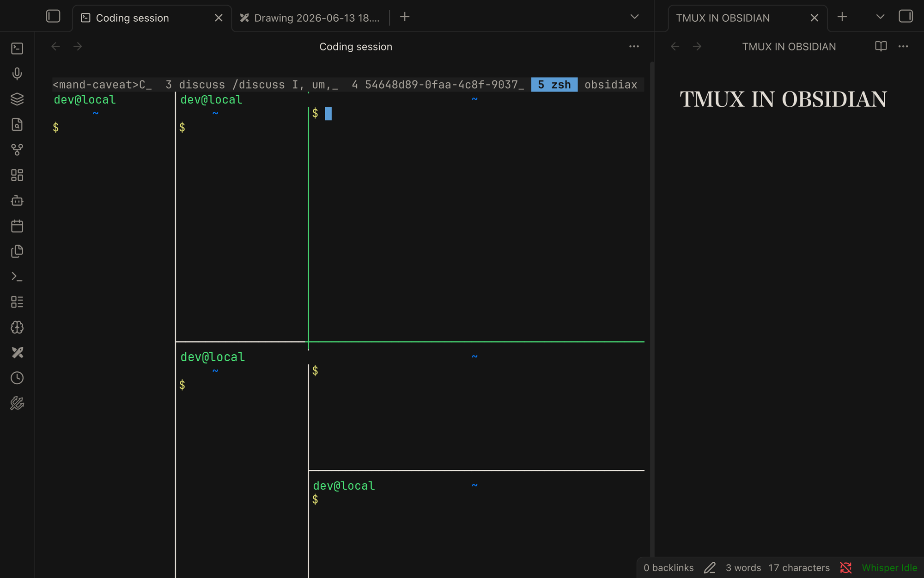924x578 pixels.
Task: Open command palette prompt icon
Action: point(17,277)
